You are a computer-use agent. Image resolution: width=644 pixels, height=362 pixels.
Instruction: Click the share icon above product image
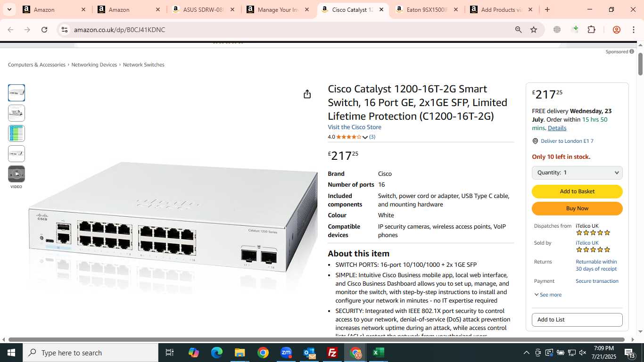tap(307, 94)
